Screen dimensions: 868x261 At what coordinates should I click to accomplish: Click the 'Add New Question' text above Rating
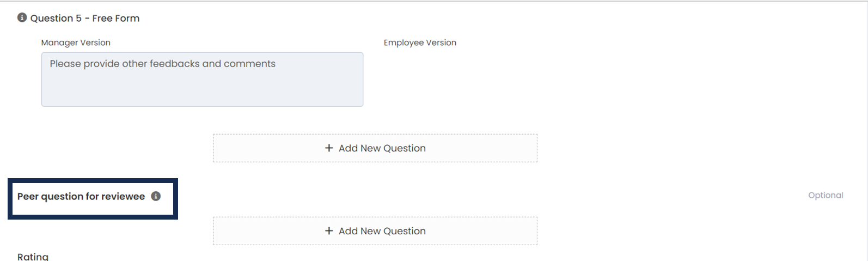pyautogui.click(x=382, y=231)
